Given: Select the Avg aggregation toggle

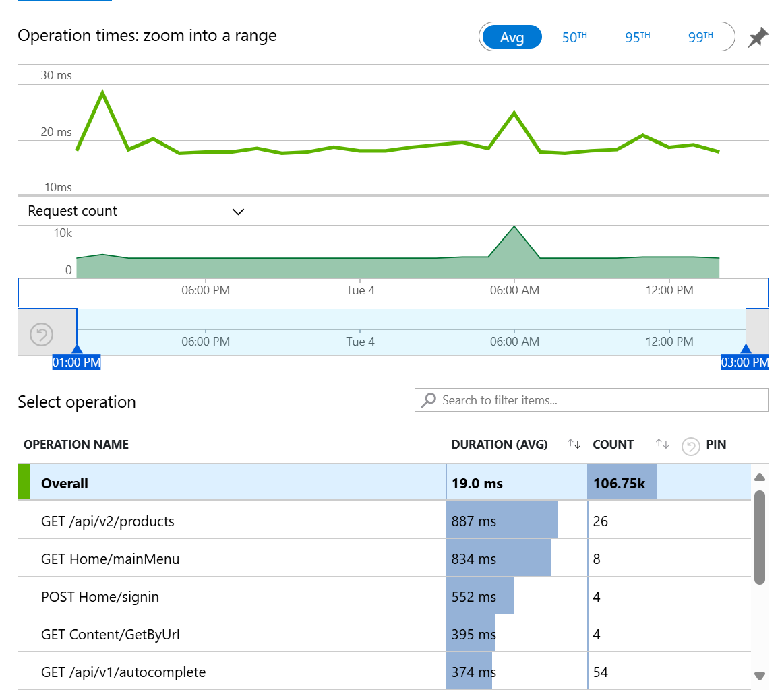Looking at the screenshot, I should [512, 37].
